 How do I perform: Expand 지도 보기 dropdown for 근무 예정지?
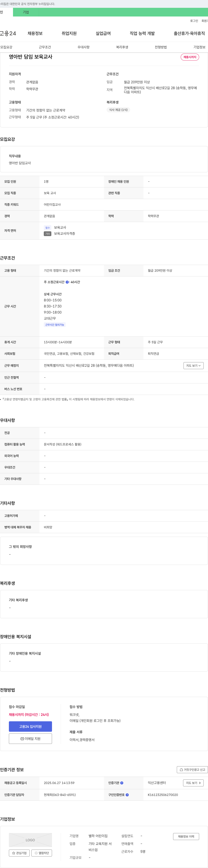(x=193, y=366)
